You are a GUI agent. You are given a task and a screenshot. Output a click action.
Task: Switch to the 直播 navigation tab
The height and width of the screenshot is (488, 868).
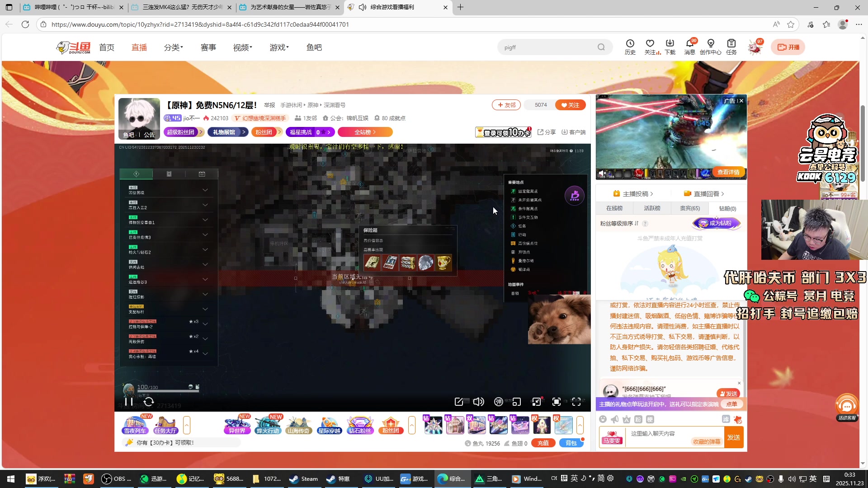[x=139, y=47]
